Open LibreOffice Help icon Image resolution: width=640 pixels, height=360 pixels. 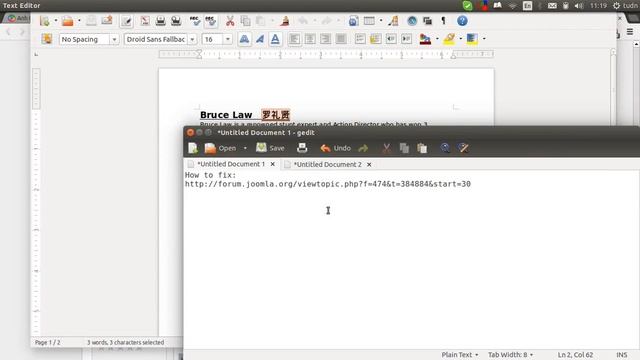pyautogui.click(x=462, y=21)
